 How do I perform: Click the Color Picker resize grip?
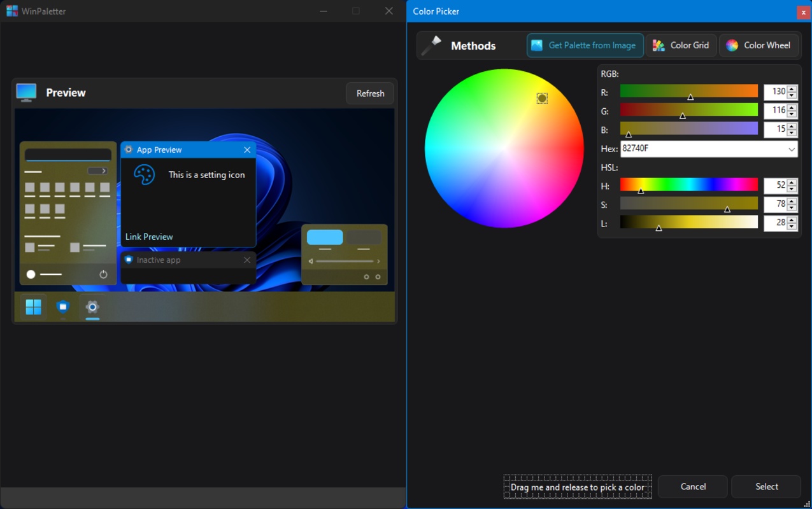(807, 504)
